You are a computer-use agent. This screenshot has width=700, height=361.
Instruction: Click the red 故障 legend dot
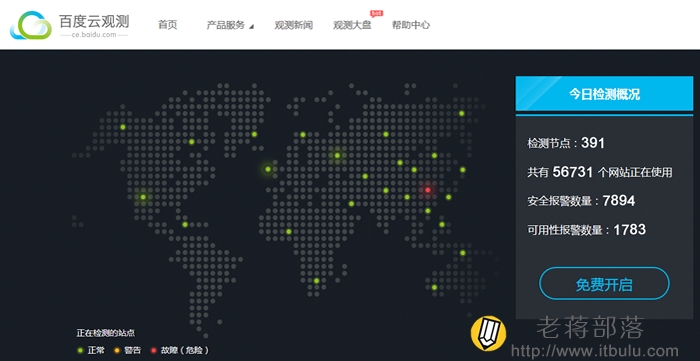[x=154, y=350]
